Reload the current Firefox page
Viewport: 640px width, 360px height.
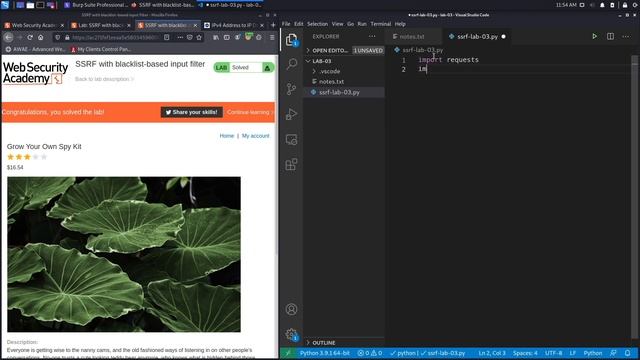[x=30, y=37]
